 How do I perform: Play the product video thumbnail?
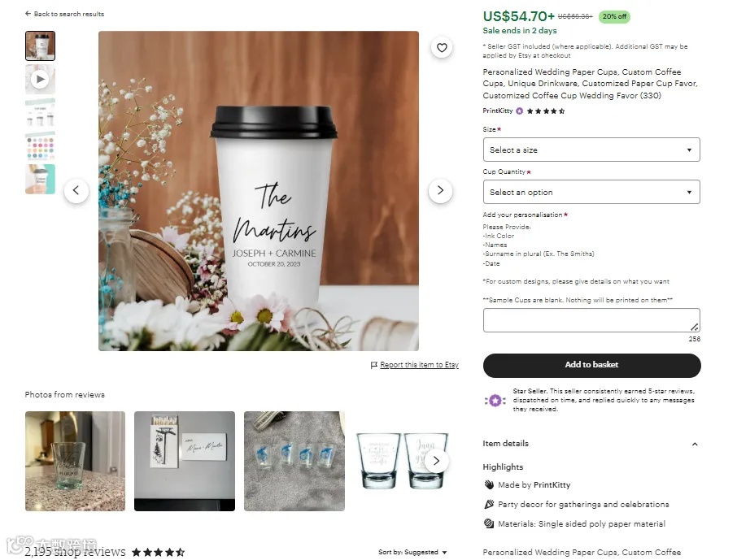pyautogui.click(x=40, y=80)
